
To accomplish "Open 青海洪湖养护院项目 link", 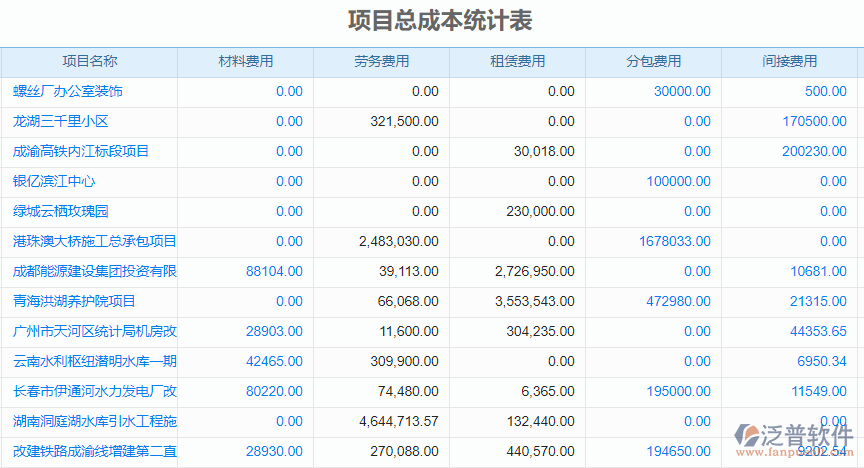I will (x=74, y=301).
